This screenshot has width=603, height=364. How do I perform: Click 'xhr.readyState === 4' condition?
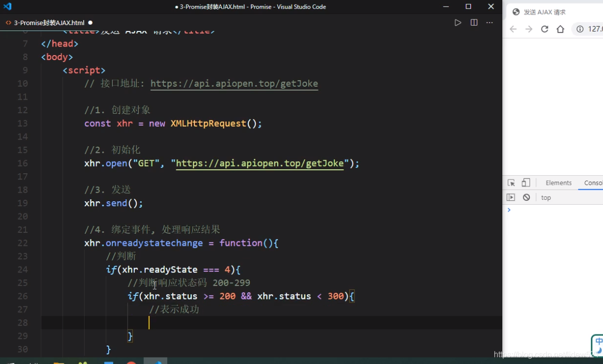click(176, 269)
